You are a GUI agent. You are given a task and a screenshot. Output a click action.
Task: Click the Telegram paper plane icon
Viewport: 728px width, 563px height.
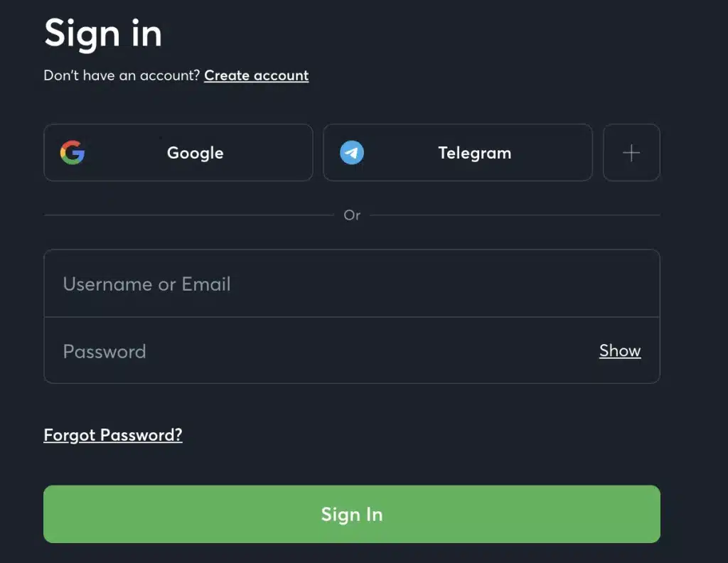coord(352,153)
